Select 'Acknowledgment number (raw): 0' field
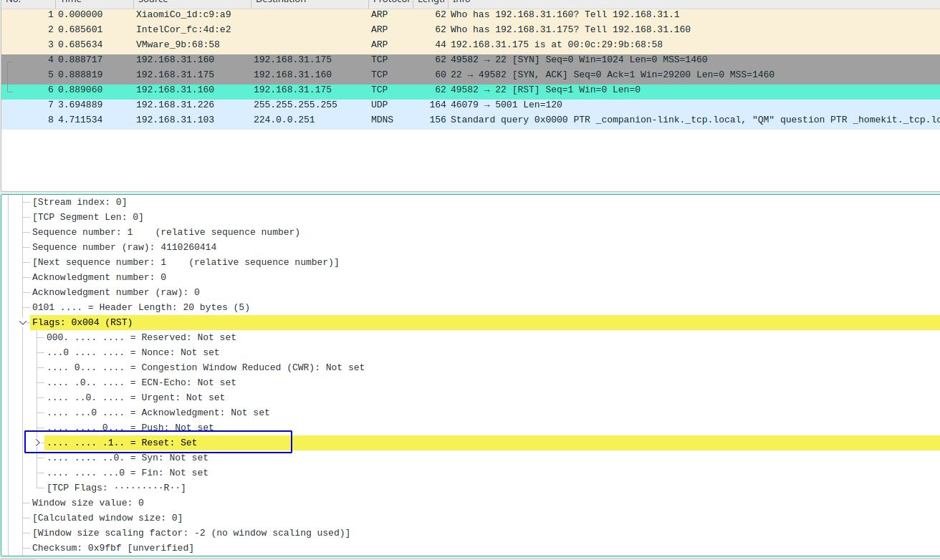Viewport: 940px width, 560px height. [x=116, y=292]
